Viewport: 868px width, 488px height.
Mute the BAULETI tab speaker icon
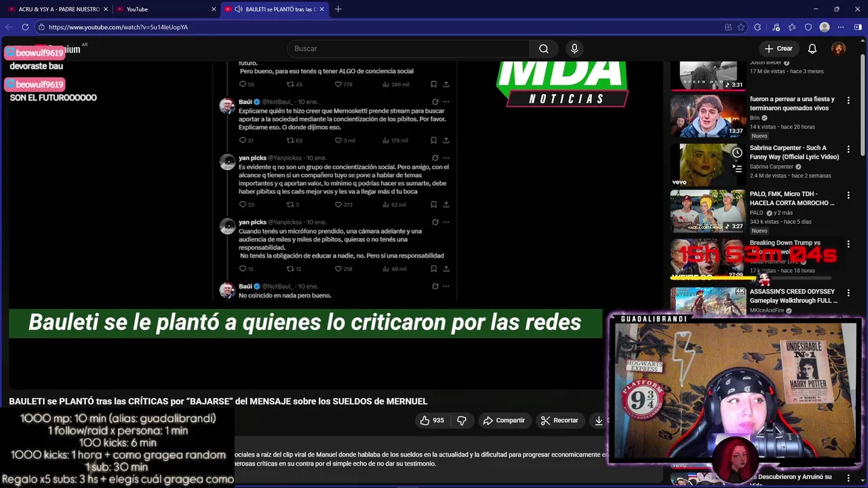point(239,9)
